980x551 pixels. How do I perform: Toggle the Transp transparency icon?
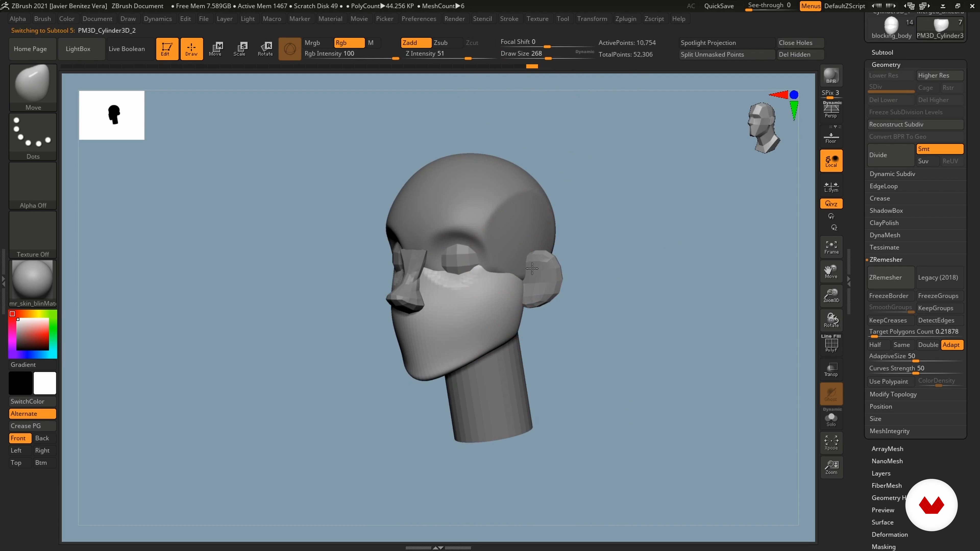pos(831,369)
